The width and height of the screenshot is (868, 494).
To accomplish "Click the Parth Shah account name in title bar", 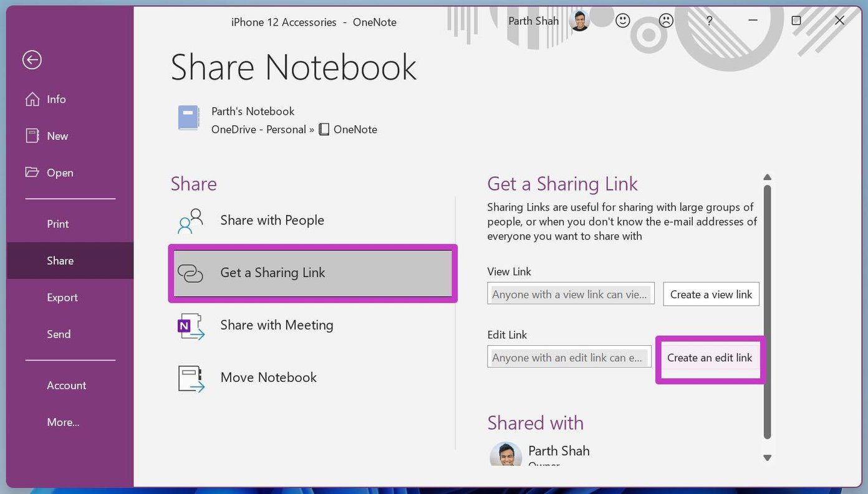I will point(533,21).
